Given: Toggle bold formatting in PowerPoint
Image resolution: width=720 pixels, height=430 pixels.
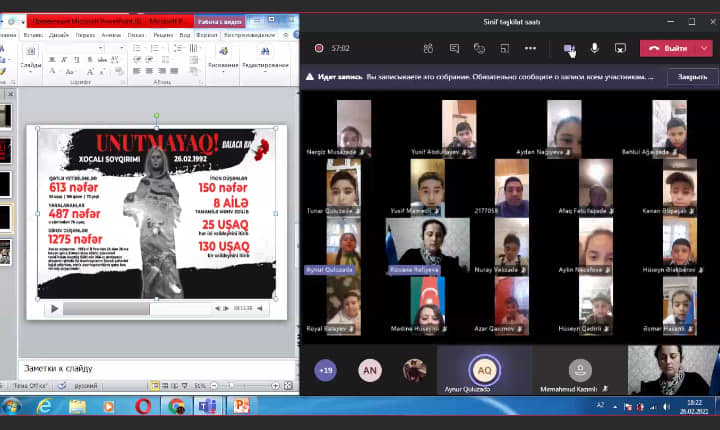Looking at the screenshot, I should 52,60.
